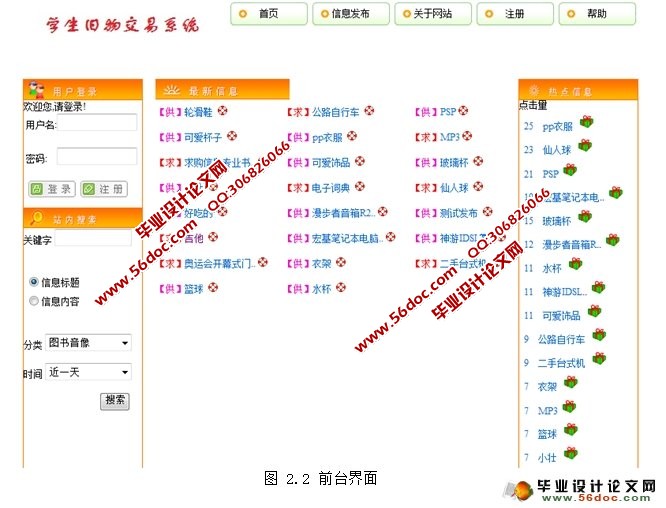Click the 站内搜索 magnifier icon

37,217
